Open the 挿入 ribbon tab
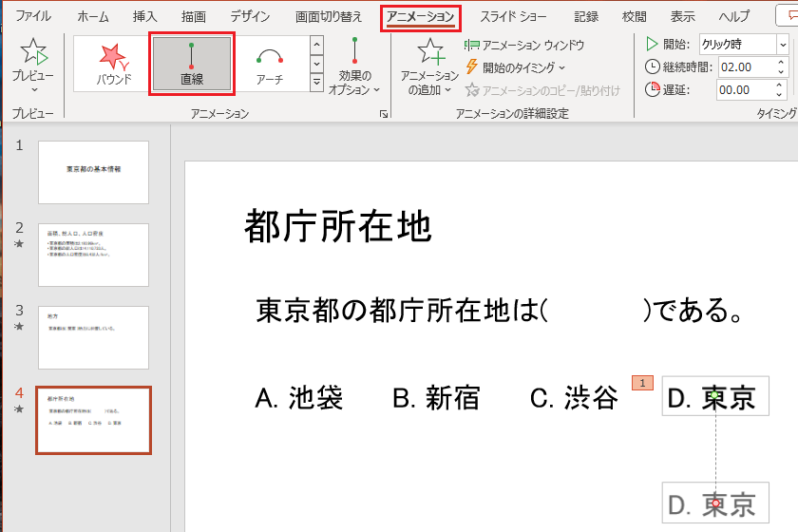Screen dimensions: 798x532 tap(145, 16)
